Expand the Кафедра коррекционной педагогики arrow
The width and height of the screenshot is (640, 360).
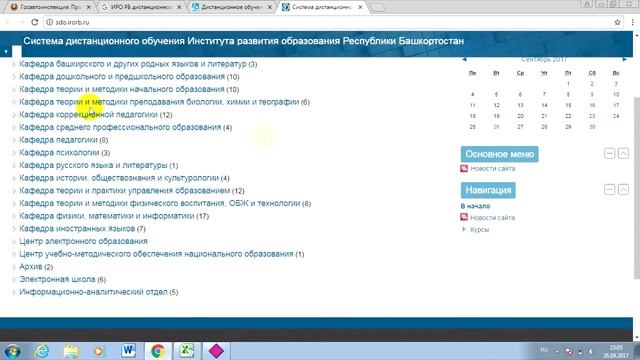pos(14,115)
